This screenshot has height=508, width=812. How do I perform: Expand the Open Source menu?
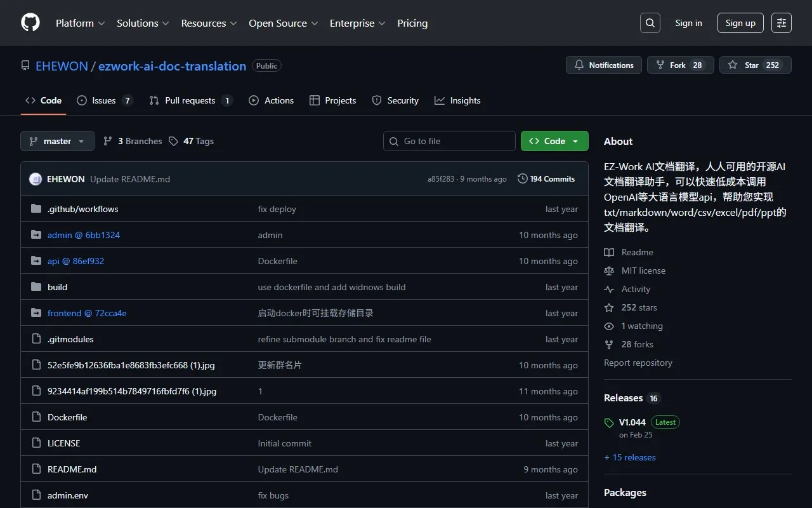coord(283,23)
